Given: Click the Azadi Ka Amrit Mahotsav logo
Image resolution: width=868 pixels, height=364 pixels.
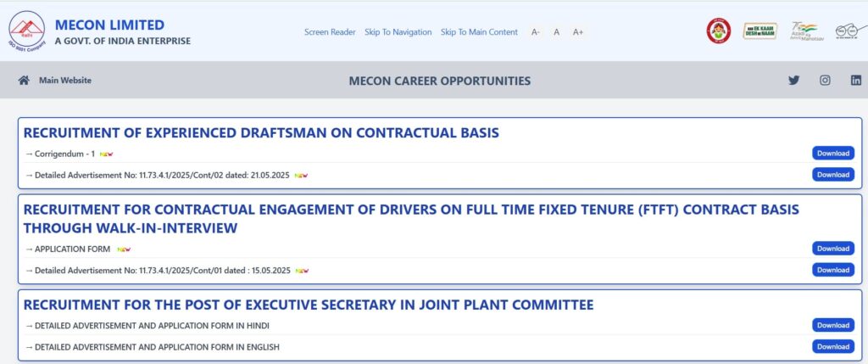Looking at the screenshot, I should point(804,31).
